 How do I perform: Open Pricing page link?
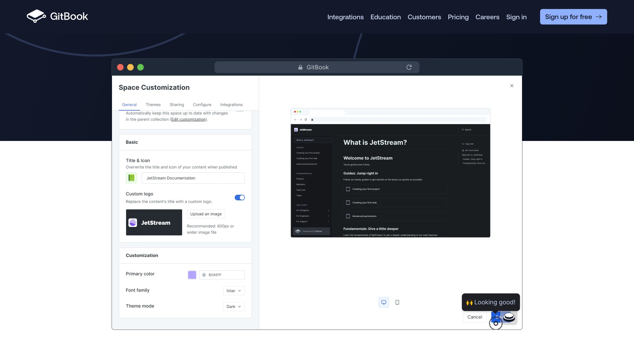458,17
